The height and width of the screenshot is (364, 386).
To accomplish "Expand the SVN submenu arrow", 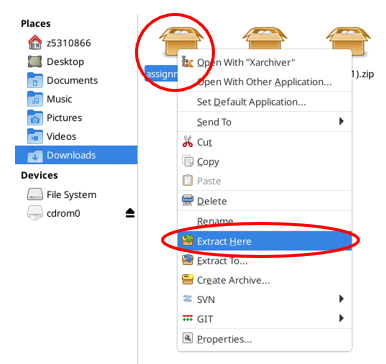I will pyautogui.click(x=341, y=299).
